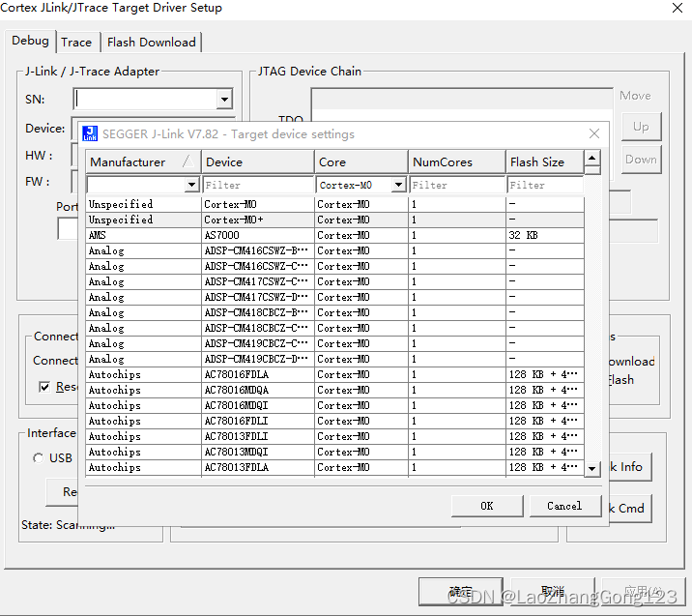This screenshot has width=692, height=616.
Task: Open the SN dropdown list
Action: coord(224,100)
